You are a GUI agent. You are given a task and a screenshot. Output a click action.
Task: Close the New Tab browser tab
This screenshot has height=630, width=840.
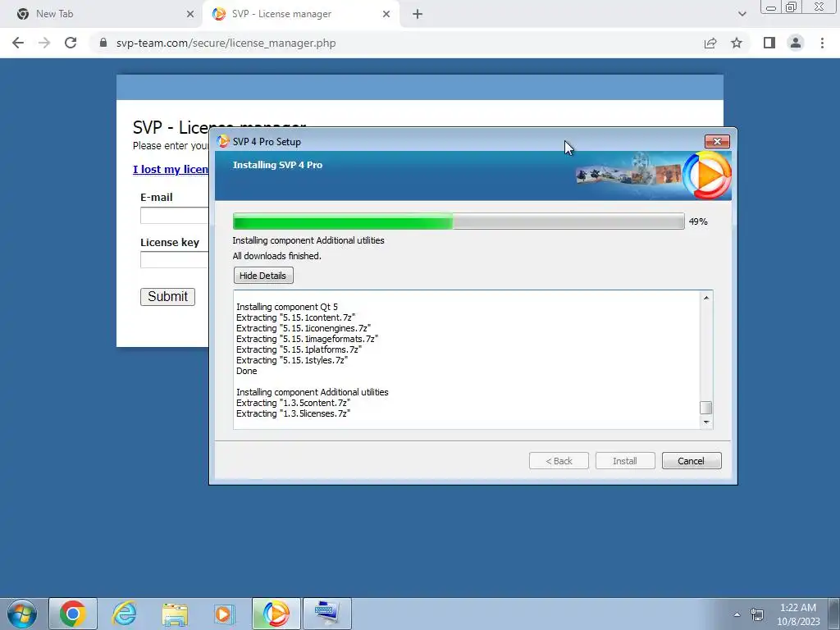tap(190, 14)
